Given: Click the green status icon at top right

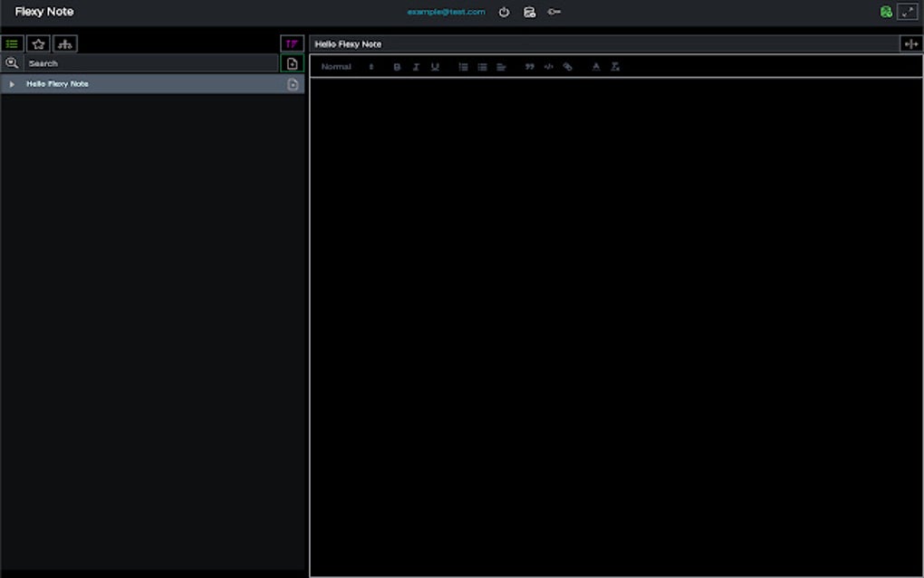Looking at the screenshot, I should click(x=885, y=11).
